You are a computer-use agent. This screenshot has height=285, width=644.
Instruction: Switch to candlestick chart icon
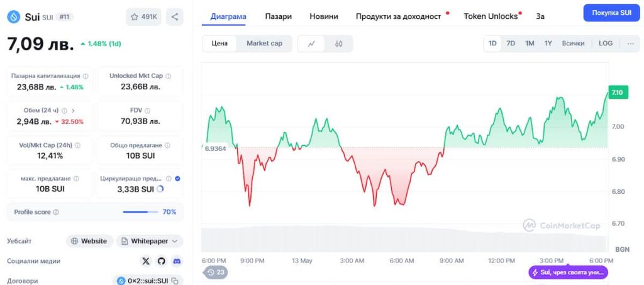338,43
